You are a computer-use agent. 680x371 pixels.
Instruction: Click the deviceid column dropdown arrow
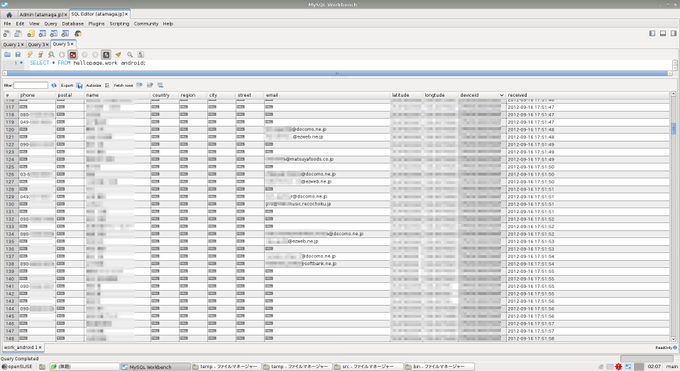click(x=502, y=95)
